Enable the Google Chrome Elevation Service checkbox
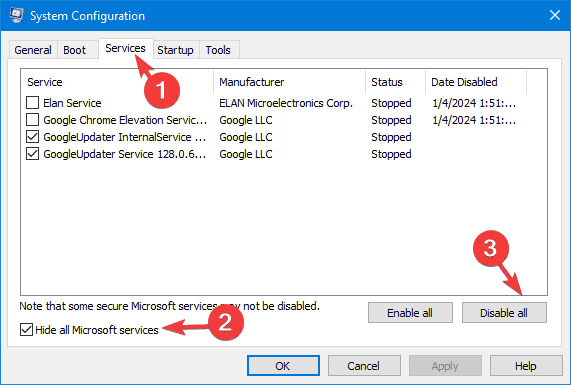 (x=32, y=120)
